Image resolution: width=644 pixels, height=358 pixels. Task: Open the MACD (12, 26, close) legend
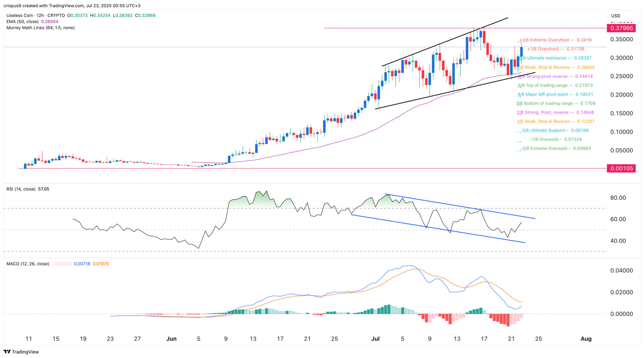(x=28, y=264)
